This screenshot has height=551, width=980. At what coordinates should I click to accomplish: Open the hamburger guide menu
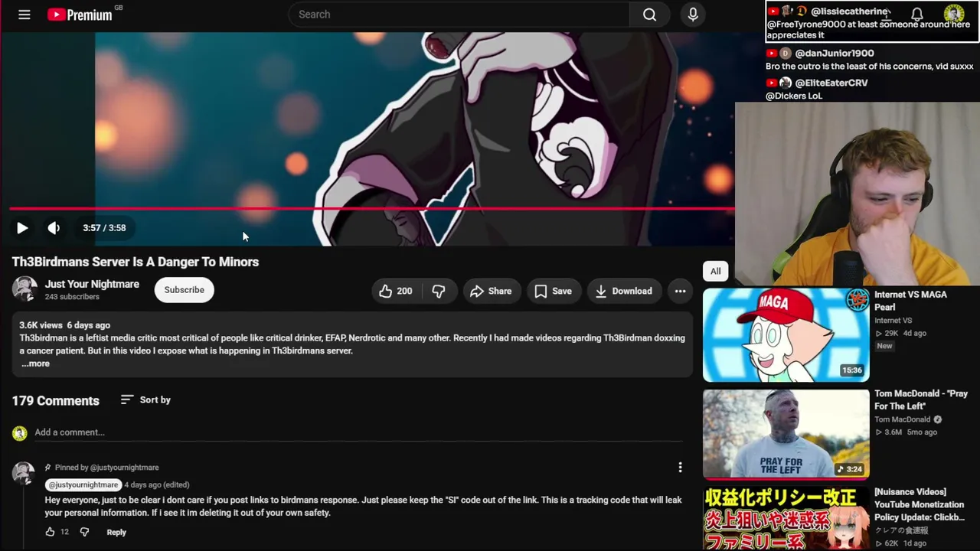(x=24, y=15)
